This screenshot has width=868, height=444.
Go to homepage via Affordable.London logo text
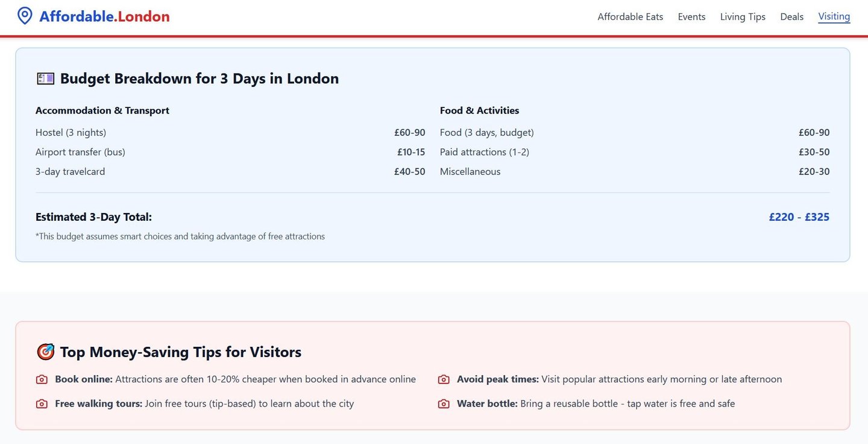pyautogui.click(x=104, y=16)
